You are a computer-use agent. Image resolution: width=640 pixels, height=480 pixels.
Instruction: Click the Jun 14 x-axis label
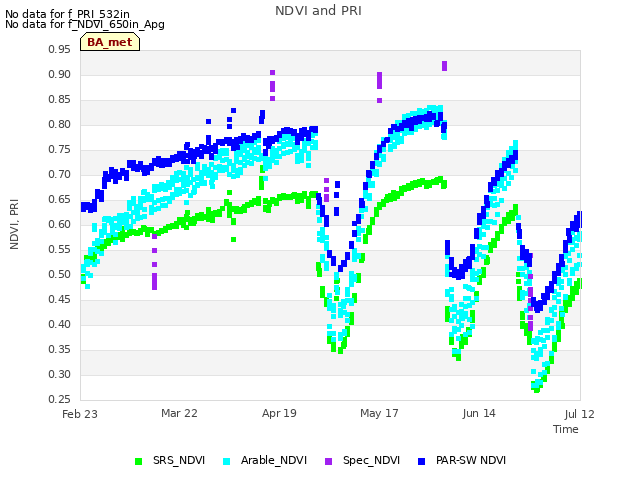479,413
